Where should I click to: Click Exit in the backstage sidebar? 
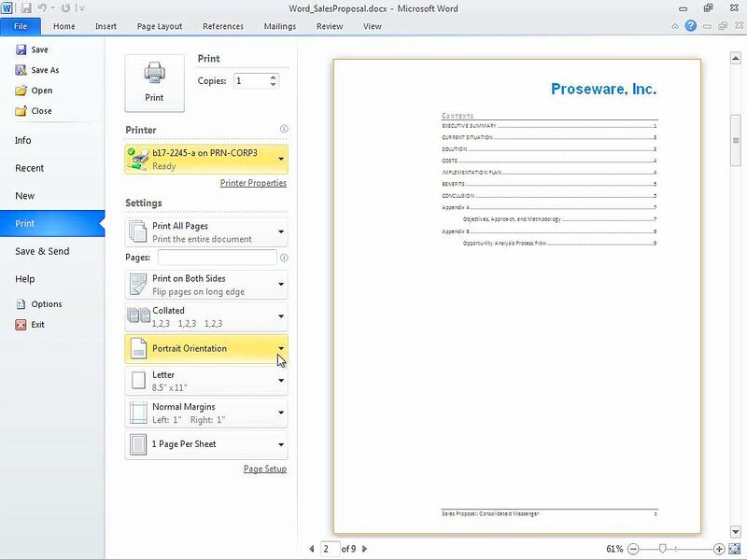37,325
